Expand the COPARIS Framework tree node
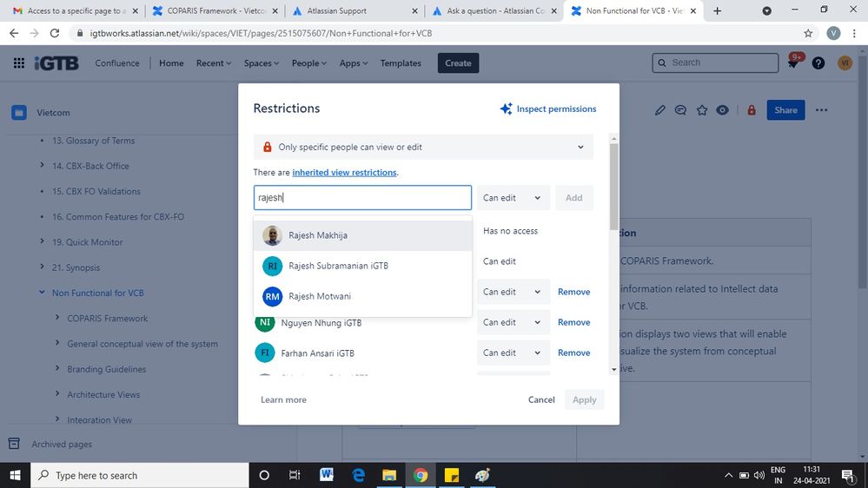The image size is (868, 488). [x=57, y=318]
